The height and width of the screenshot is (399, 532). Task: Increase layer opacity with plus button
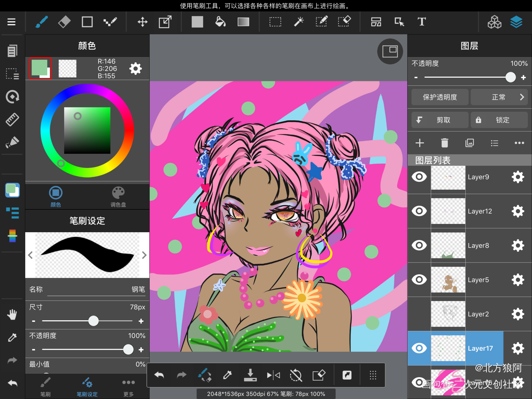coord(523,77)
